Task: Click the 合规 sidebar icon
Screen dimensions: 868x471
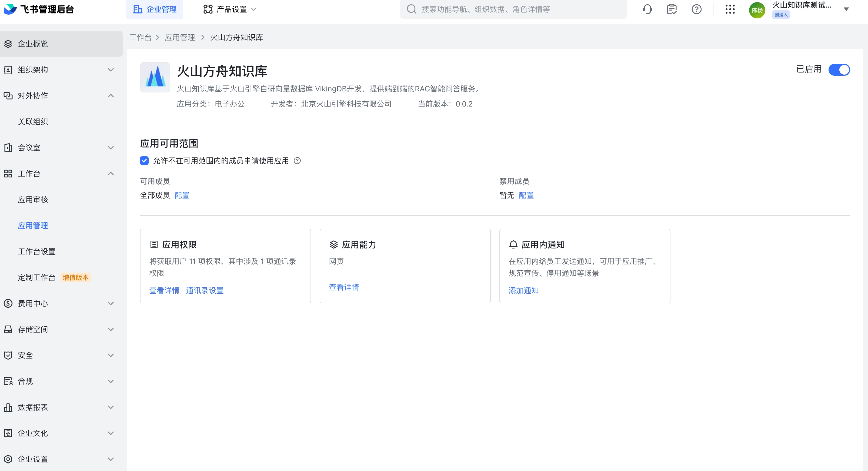Action: tap(8, 381)
